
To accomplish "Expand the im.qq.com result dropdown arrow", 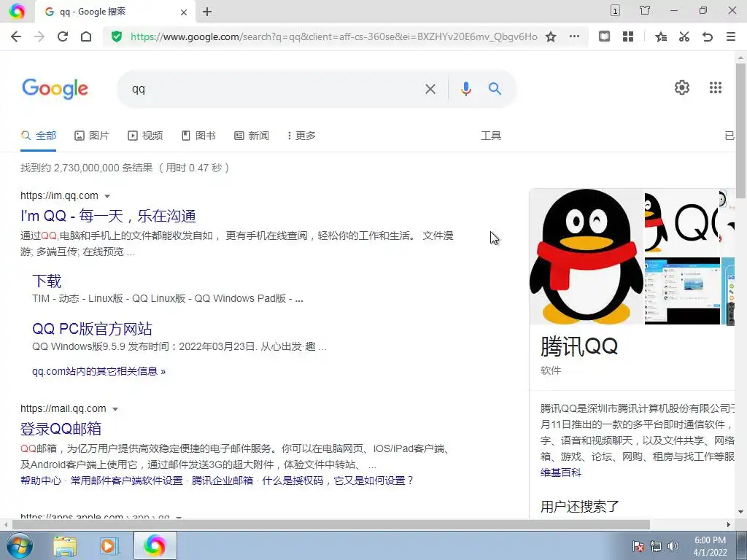I will point(107,196).
